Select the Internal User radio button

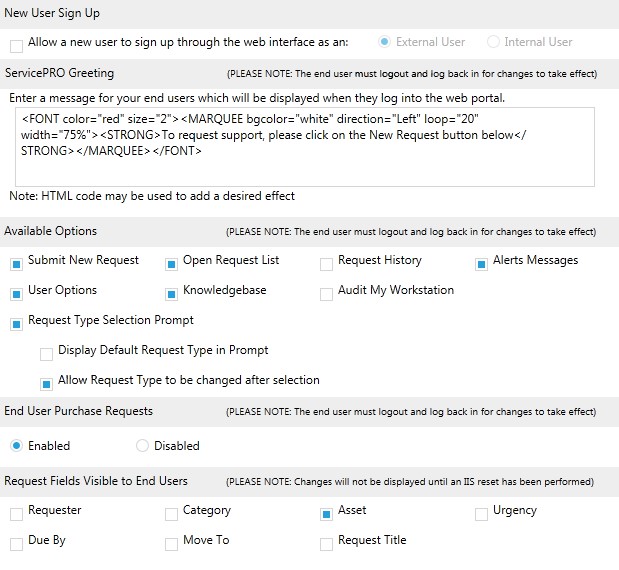coord(493,41)
